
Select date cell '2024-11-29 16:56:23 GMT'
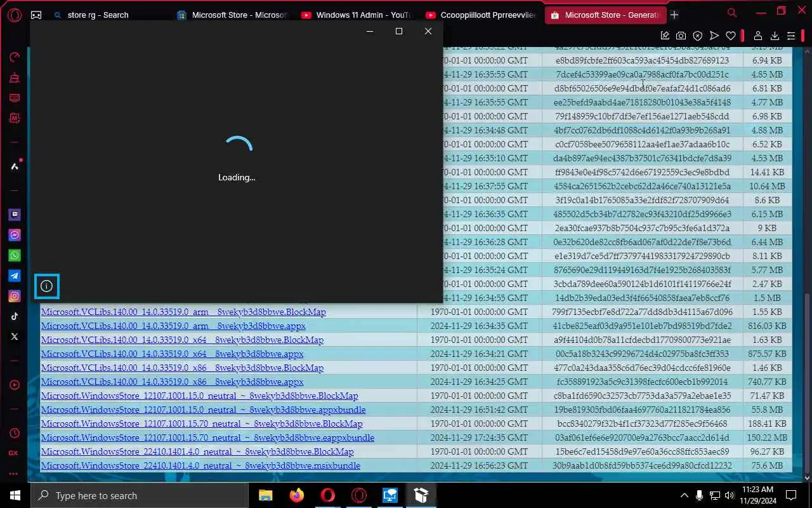coord(479,465)
